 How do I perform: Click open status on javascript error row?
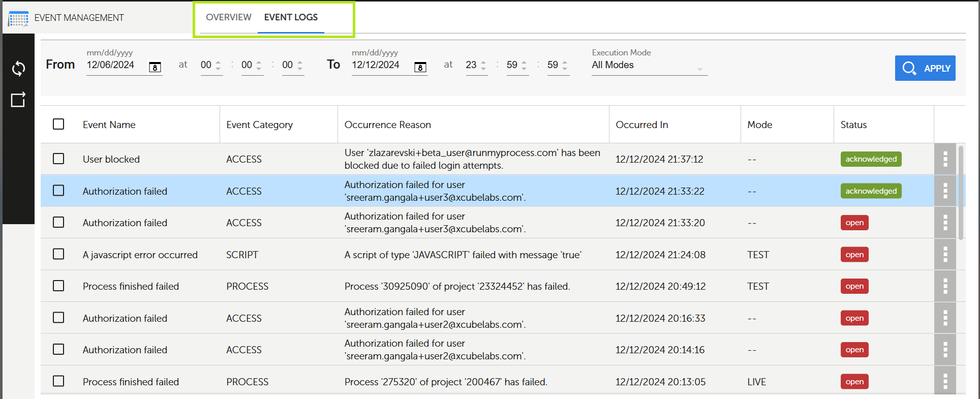coord(854,255)
